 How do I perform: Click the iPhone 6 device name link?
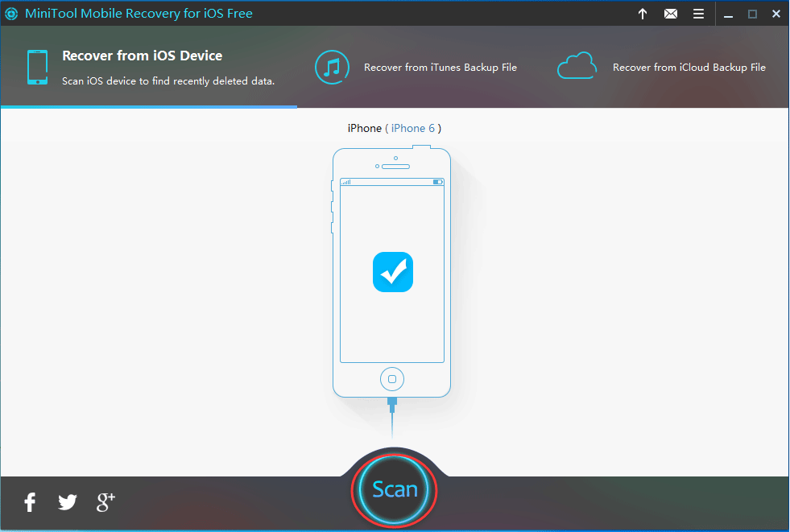412,128
